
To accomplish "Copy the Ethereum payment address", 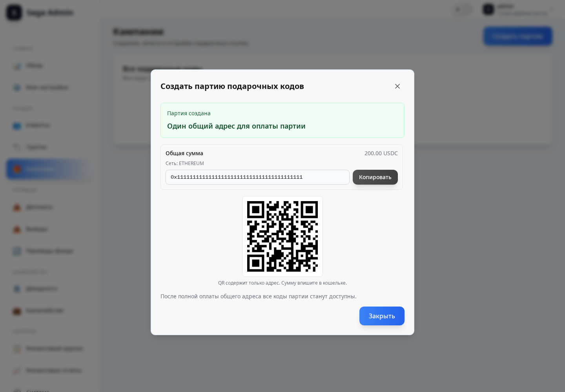I will [x=375, y=177].
